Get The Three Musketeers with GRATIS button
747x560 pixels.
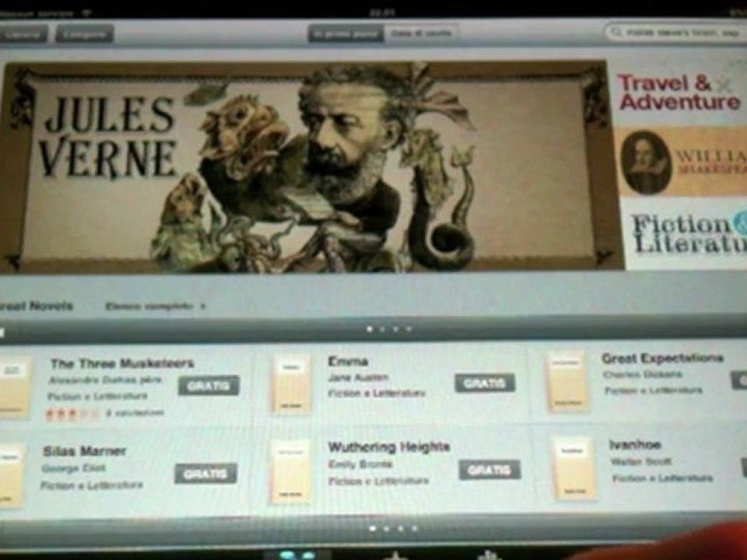209,386
